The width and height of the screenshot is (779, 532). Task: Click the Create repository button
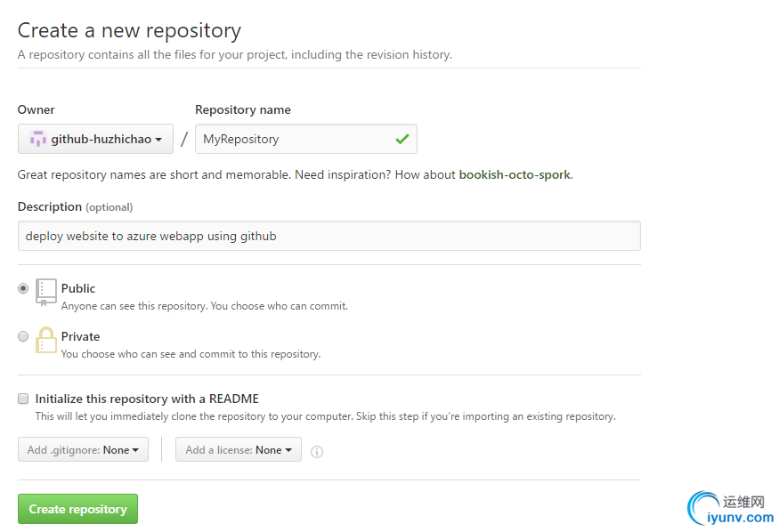tap(77, 509)
